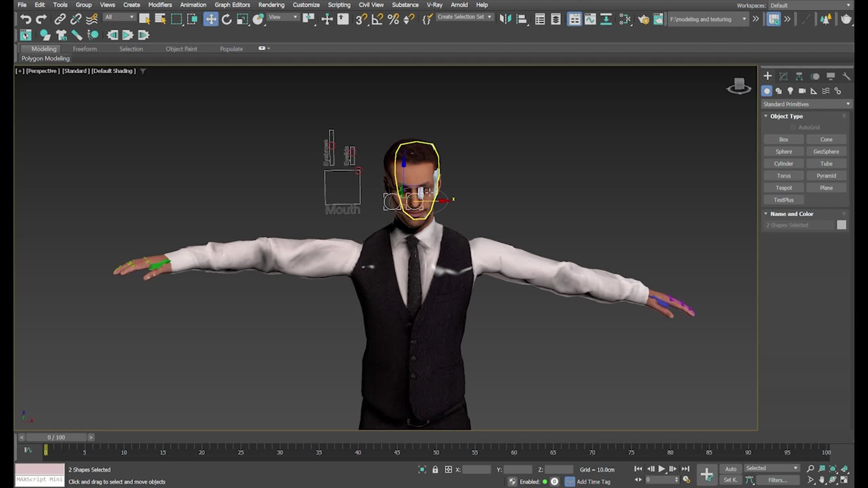This screenshot has width=868, height=488.
Task: Click the Teapot primitive button
Action: [783, 187]
